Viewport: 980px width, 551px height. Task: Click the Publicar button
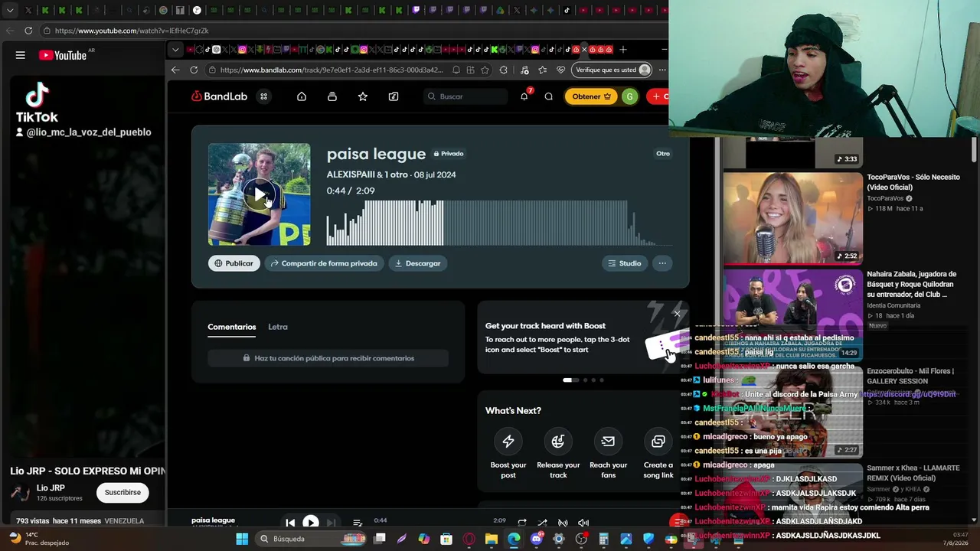click(x=234, y=263)
